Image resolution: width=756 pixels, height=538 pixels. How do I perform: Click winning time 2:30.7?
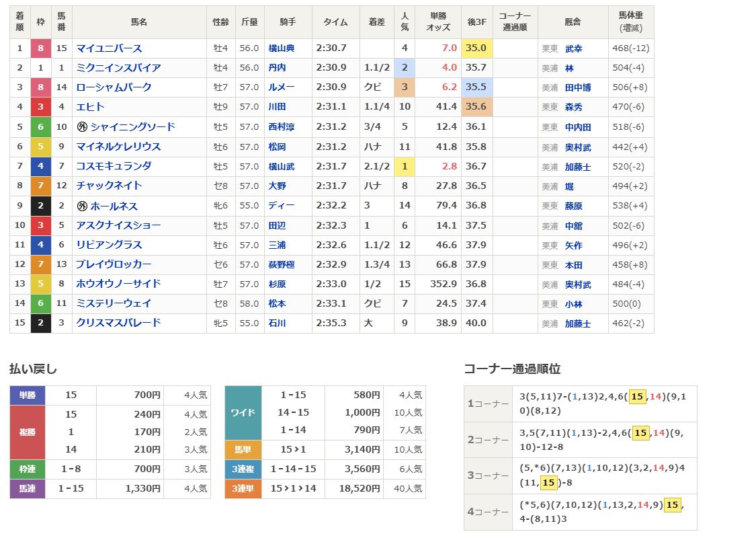[331, 48]
